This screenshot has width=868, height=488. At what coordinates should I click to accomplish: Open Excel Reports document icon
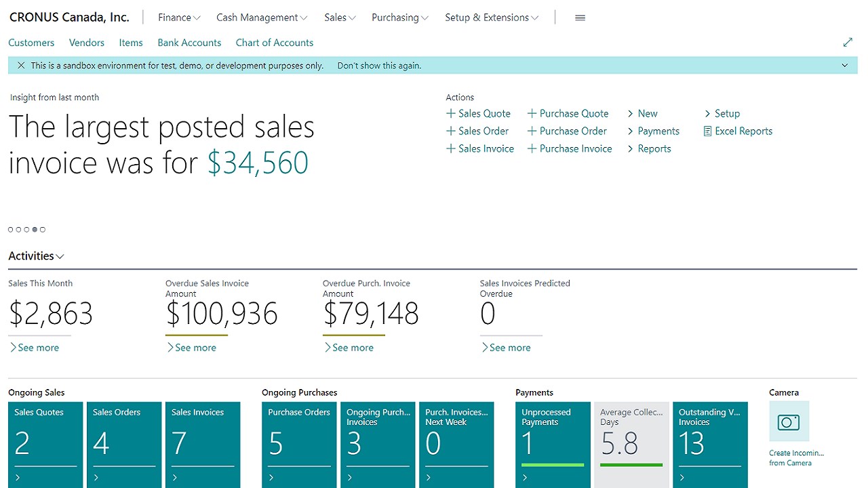tap(708, 131)
